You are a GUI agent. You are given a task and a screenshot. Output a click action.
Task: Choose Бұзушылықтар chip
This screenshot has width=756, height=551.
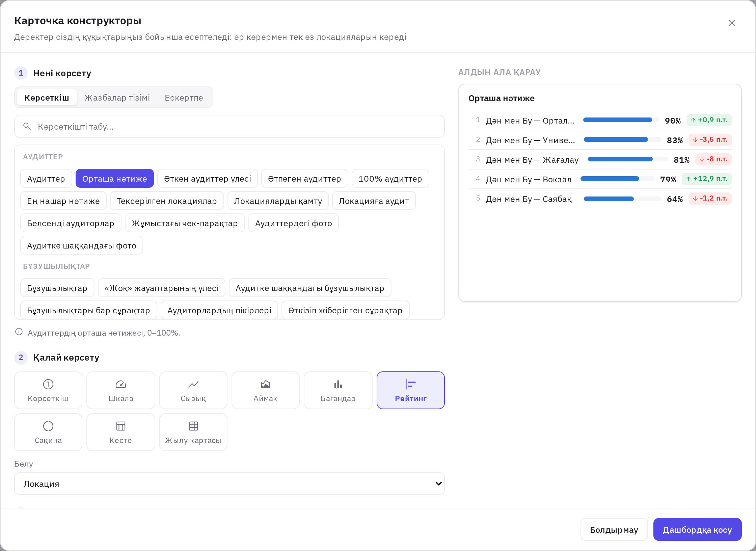57,288
